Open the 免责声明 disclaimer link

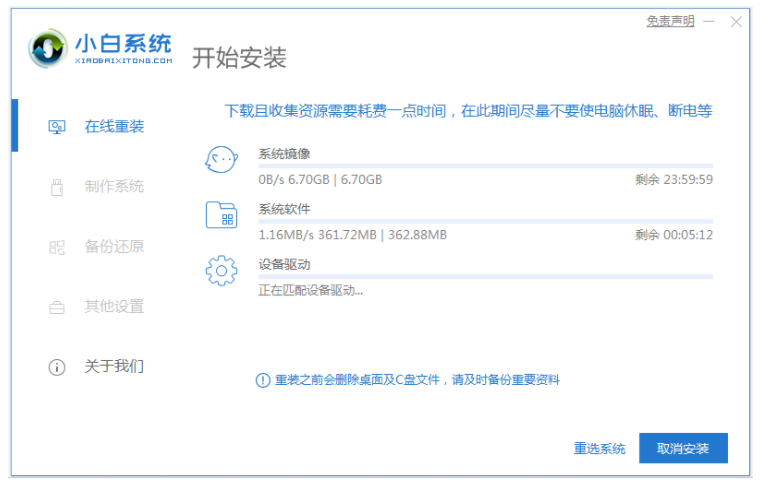(x=670, y=21)
